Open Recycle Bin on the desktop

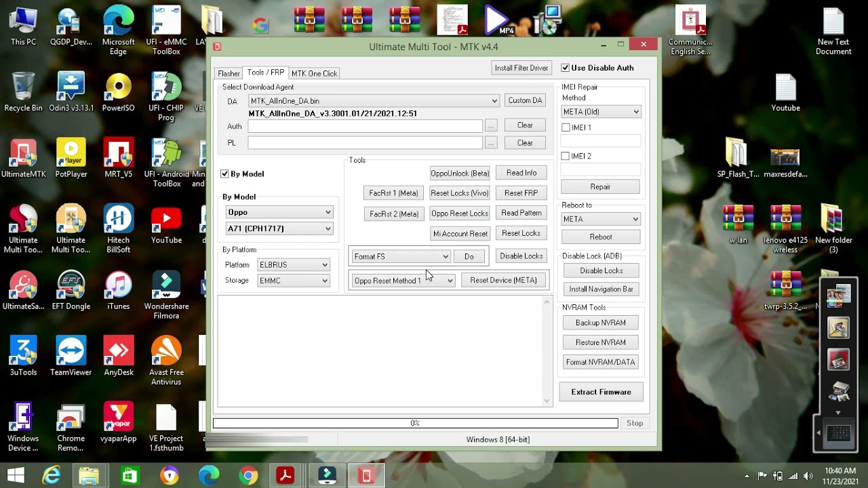[x=23, y=93]
